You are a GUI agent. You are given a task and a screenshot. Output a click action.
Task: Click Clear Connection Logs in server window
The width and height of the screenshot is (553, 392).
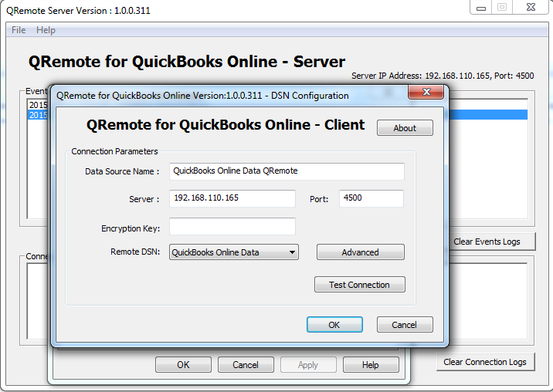[485, 362]
